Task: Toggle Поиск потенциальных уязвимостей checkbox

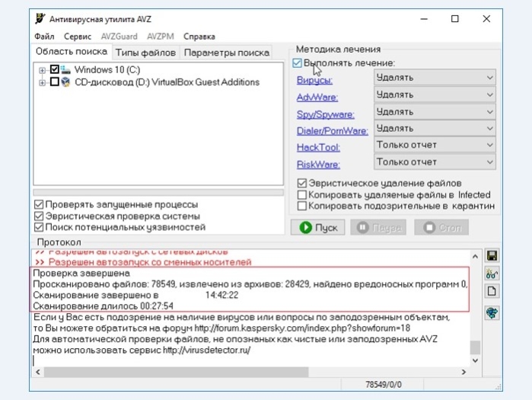Action: 39,227
